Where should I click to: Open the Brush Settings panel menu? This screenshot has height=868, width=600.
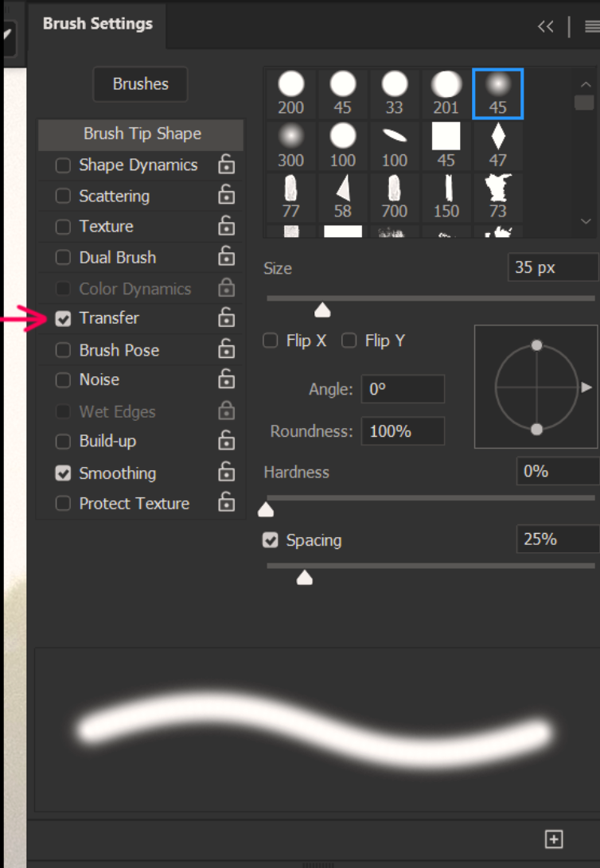[x=592, y=26]
